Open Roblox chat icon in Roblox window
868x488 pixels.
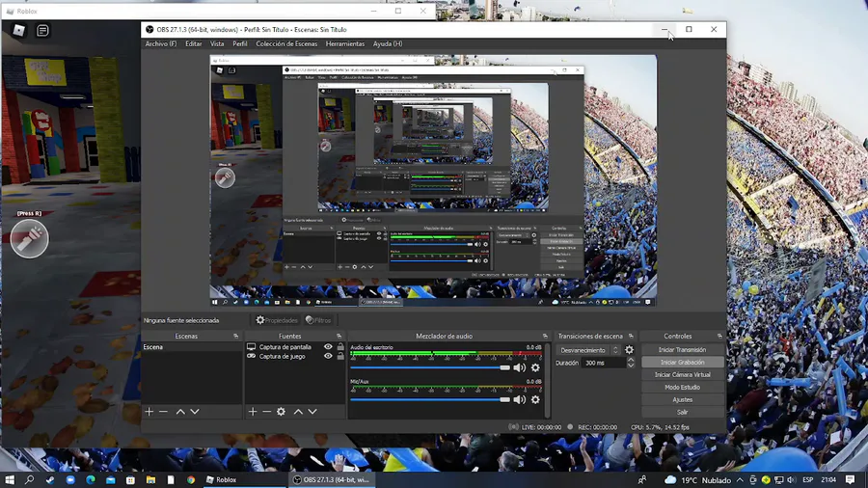coord(42,31)
